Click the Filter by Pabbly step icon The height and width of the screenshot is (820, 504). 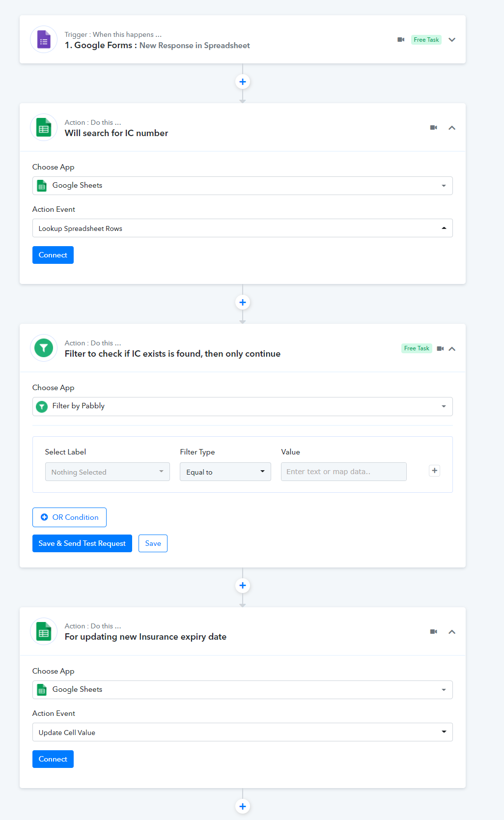(44, 348)
